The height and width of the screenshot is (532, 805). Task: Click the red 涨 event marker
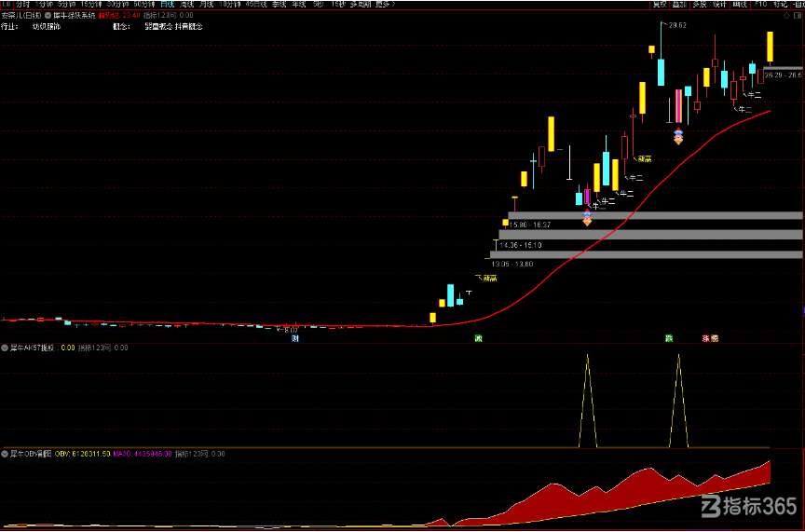tap(706, 338)
